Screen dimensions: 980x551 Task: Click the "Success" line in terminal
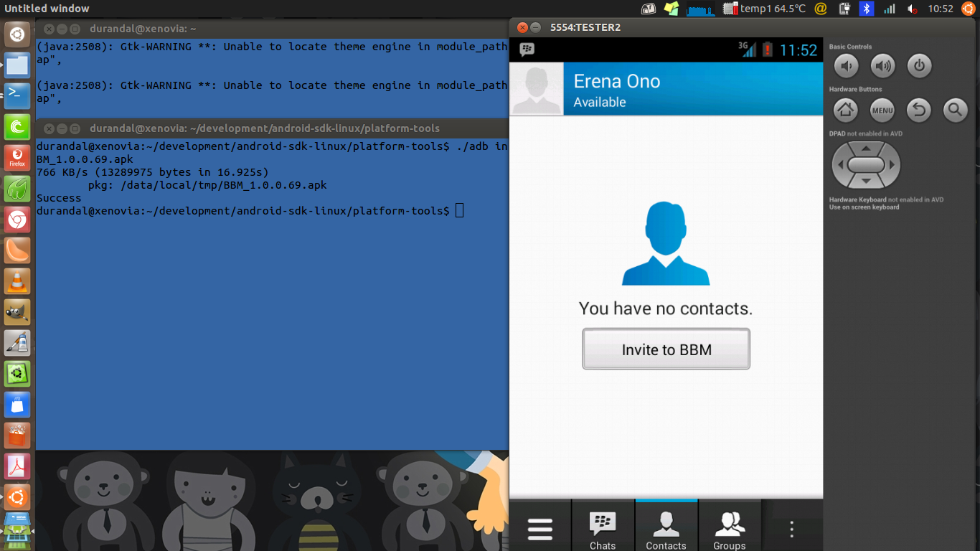(59, 198)
